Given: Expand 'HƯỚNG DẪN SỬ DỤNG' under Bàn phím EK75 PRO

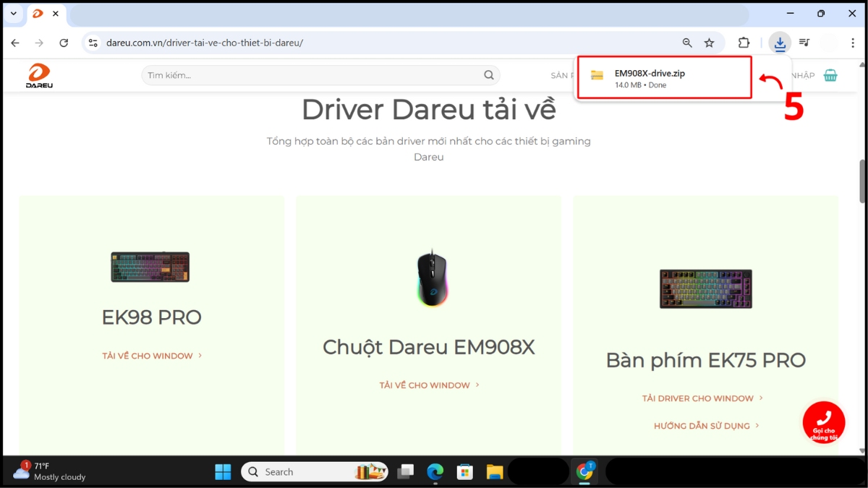Looking at the screenshot, I should coord(700,425).
